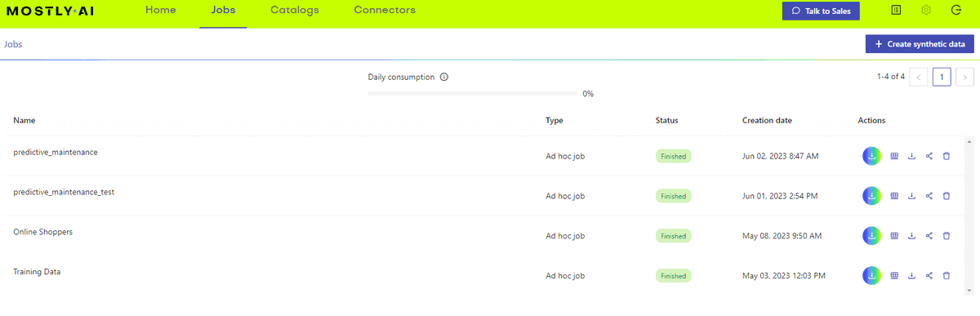Share the Online Shoppers job
The width and height of the screenshot is (980, 316).
[x=929, y=236]
